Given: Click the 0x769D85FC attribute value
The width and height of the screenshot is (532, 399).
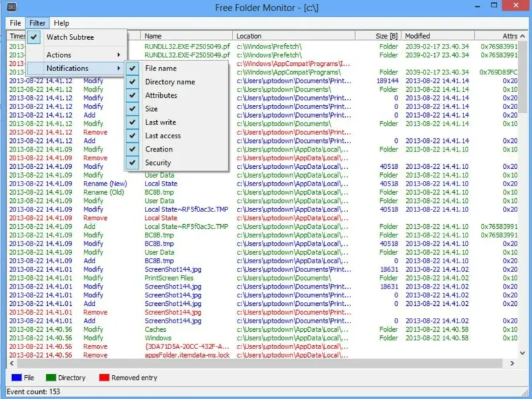Looking at the screenshot, I should pyautogui.click(x=498, y=72).
